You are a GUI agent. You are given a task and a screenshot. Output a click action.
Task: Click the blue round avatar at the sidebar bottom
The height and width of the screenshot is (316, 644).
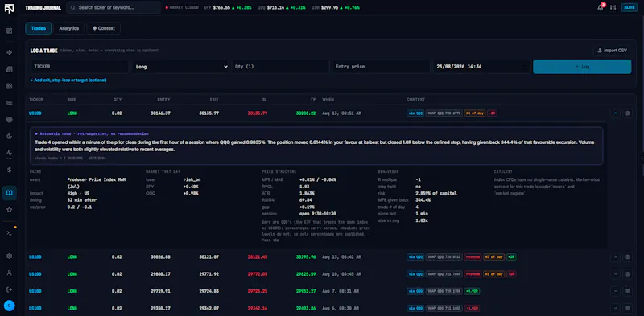pos(9,306)
